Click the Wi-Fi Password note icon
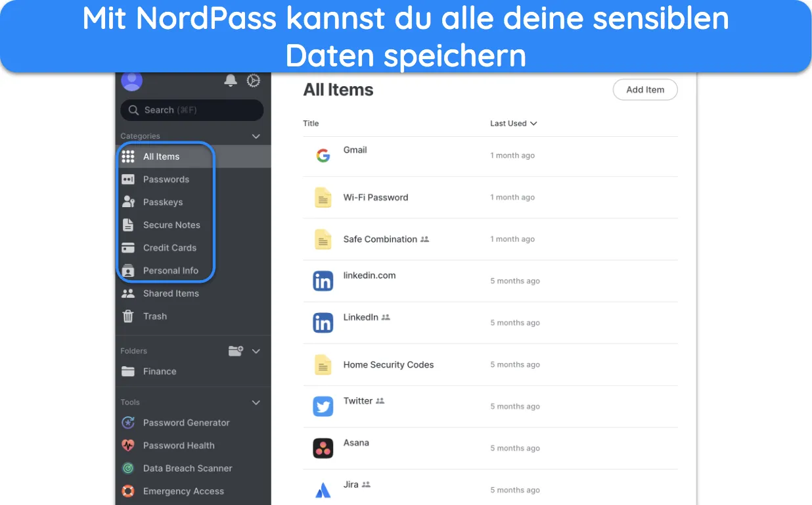This screenshot has width=812, height=505. pos(323,197)
